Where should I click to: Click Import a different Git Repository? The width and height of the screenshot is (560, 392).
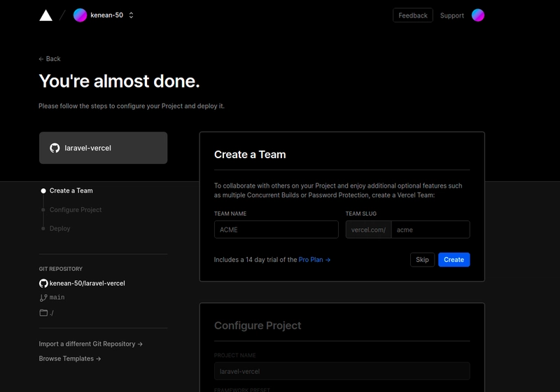click(91, 344)
